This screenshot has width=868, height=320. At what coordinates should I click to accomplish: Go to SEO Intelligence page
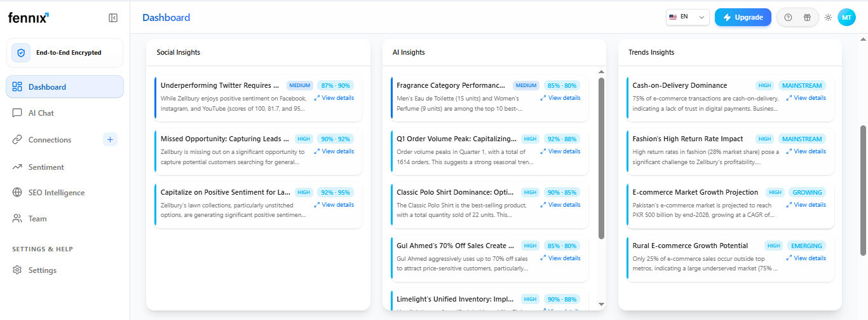[56, 193]
